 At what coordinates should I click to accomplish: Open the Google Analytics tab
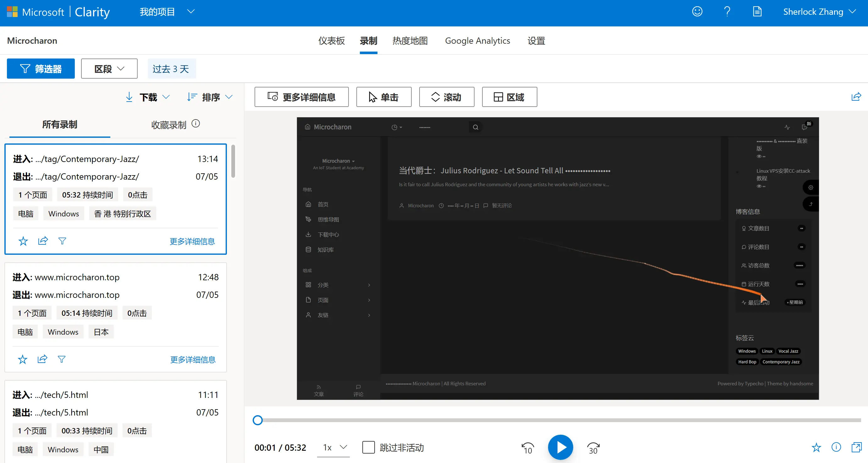pyautogui.click(x=477, y=41)
